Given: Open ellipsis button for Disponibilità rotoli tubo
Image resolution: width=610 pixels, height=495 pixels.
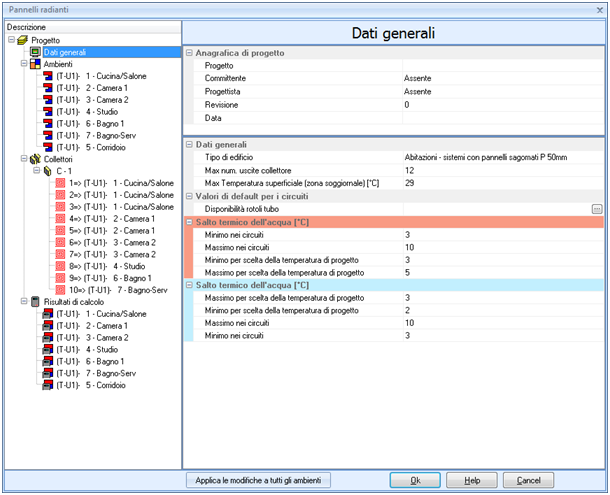Looking at the screenshot, I should click(x=597, y=208).
